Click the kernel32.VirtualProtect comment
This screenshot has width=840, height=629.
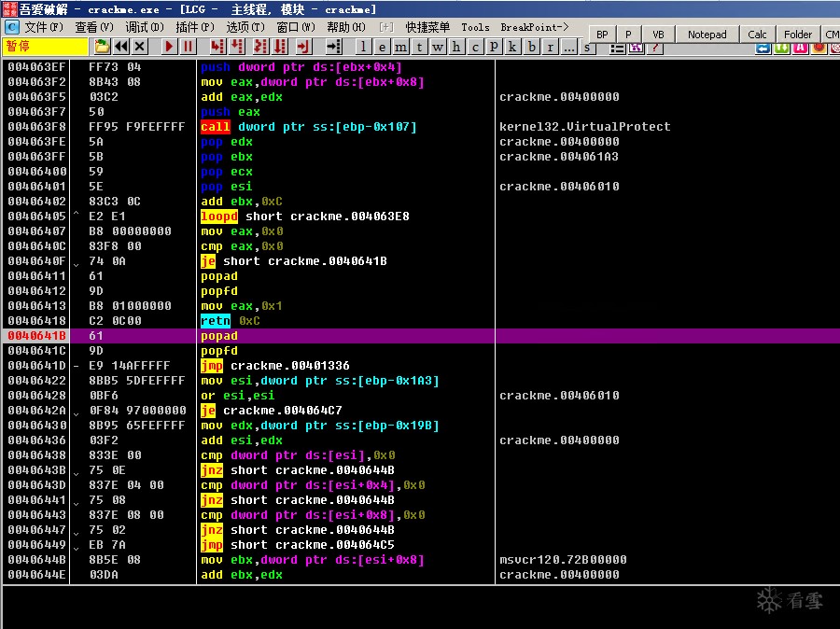coord(584,127)
